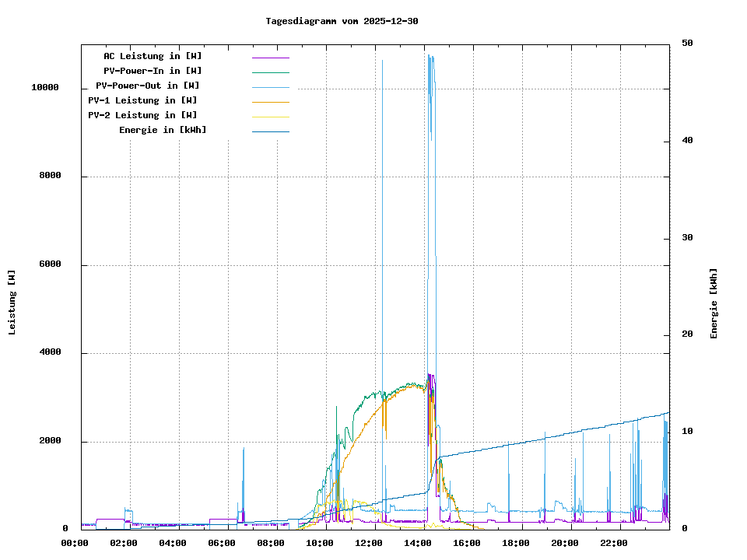Click the yellow line sample beside PV-2 Leistung
Image resolution: width=747 pixels, height=560 pixels.
tap(270, 117)
